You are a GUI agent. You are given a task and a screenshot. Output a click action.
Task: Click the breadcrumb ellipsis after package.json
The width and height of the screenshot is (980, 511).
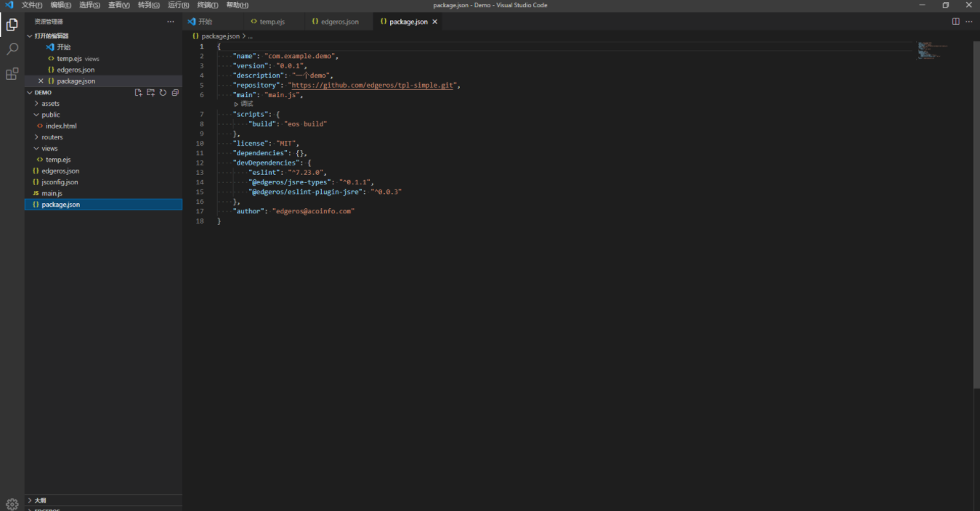[x=249, y=36]
